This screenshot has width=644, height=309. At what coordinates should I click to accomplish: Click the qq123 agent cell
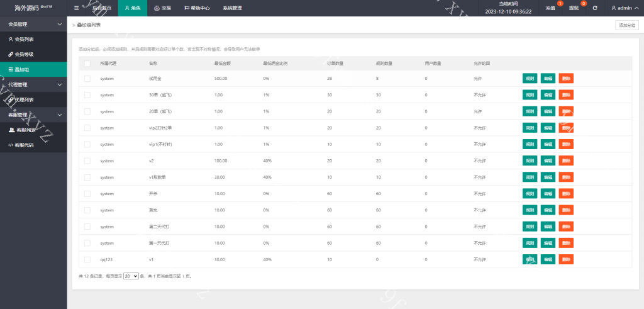point(106,259)
